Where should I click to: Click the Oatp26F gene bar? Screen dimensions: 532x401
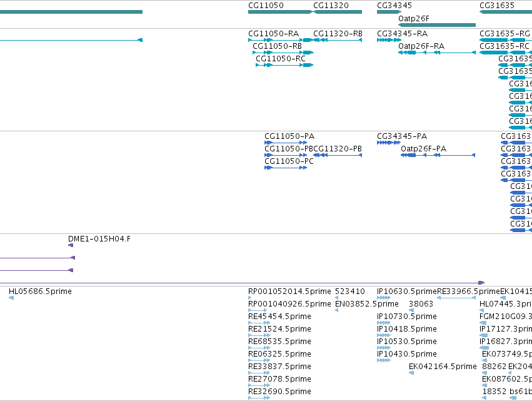(x=437, y=25)
